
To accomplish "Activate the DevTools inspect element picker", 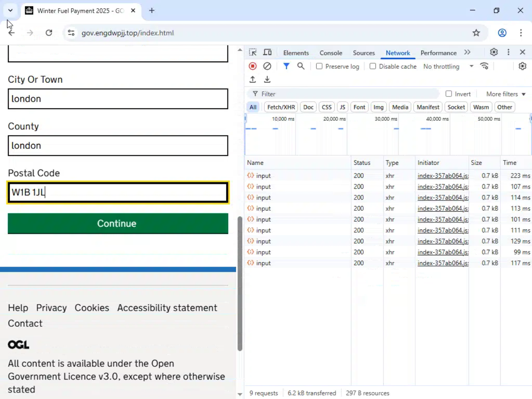I will pyautogui.click(x=253, y=52).
